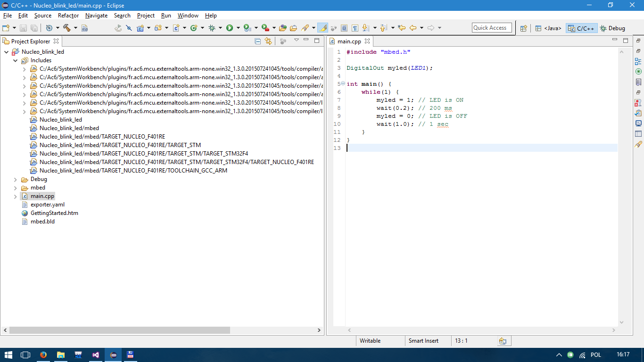The image size is (644, 362).
Task: Click the Build hammer icon
Action: click(x=66, y=28)
